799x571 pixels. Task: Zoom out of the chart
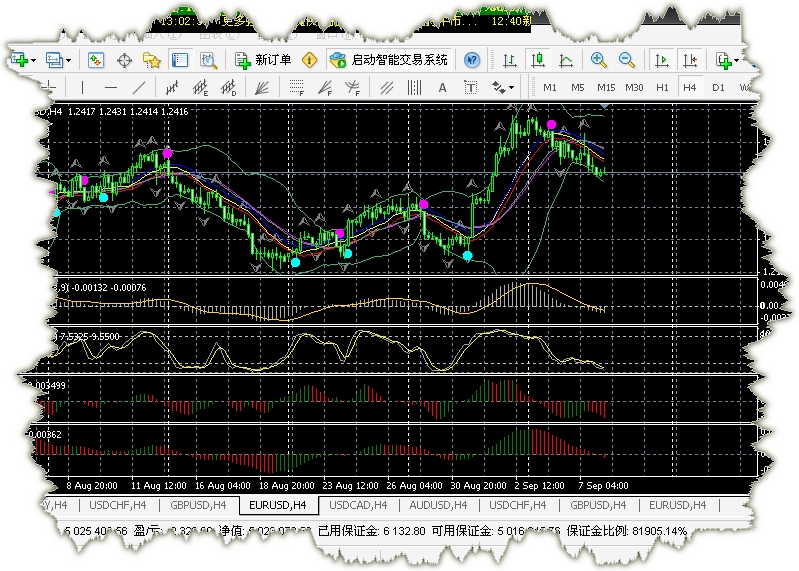click(626, 60)
